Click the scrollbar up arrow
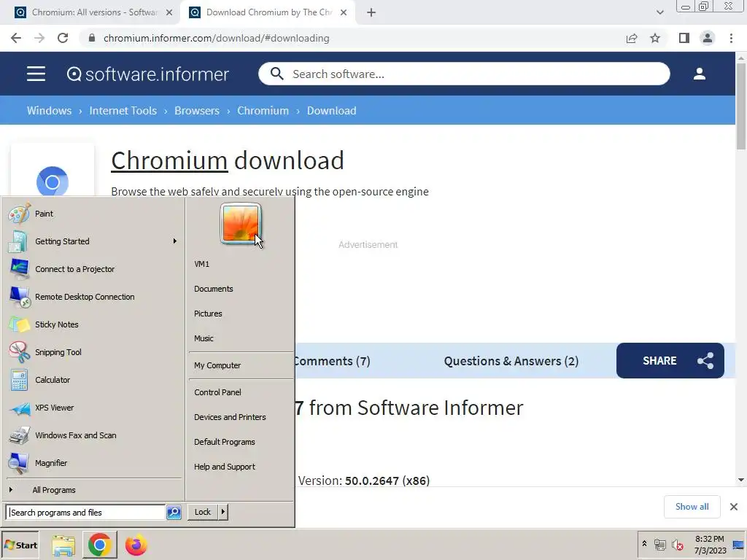The width and height of the screenshot is (747, 560). click(x=741, y=58)
